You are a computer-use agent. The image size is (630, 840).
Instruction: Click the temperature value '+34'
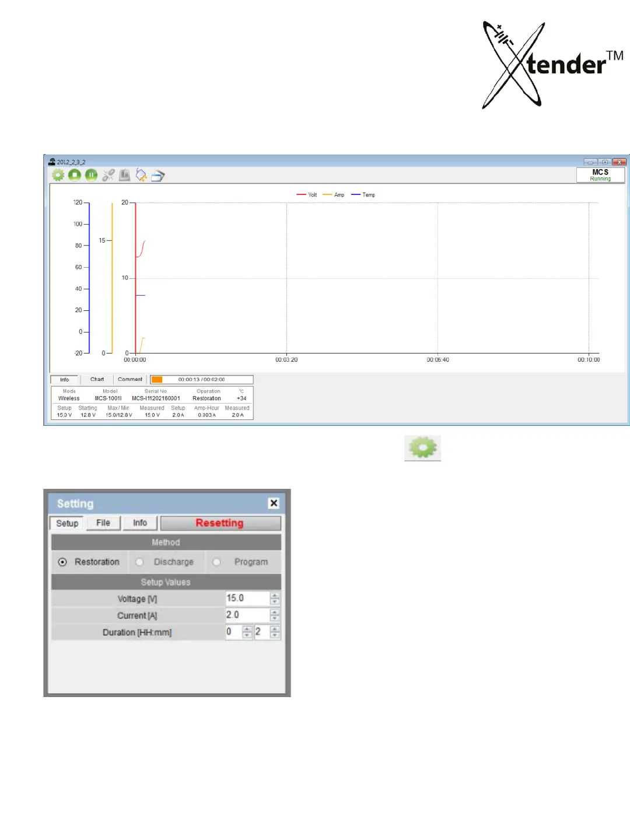[x=242, y=399]
